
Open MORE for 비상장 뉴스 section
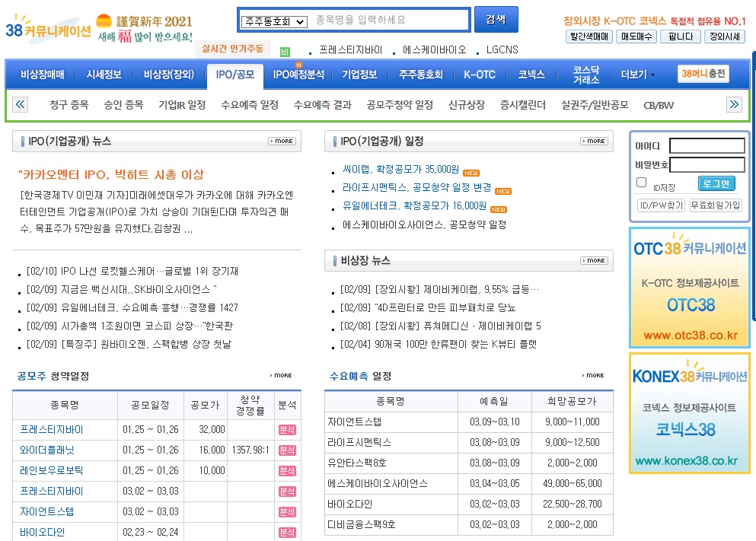coord(595,261)
